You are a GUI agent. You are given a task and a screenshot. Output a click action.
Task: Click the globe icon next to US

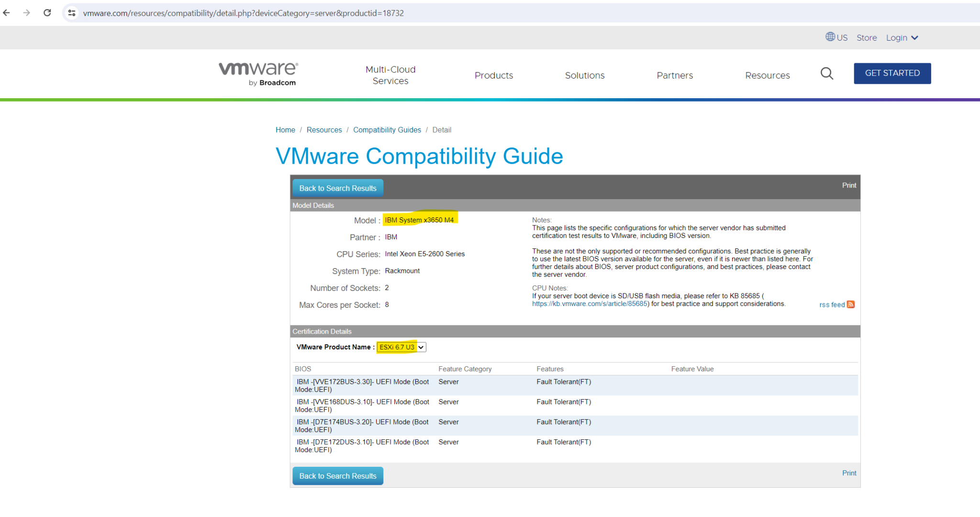829,37
